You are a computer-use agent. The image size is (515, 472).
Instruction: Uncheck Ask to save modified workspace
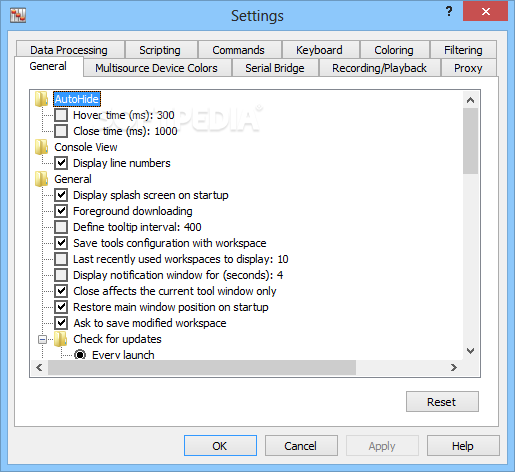[61, 323]
